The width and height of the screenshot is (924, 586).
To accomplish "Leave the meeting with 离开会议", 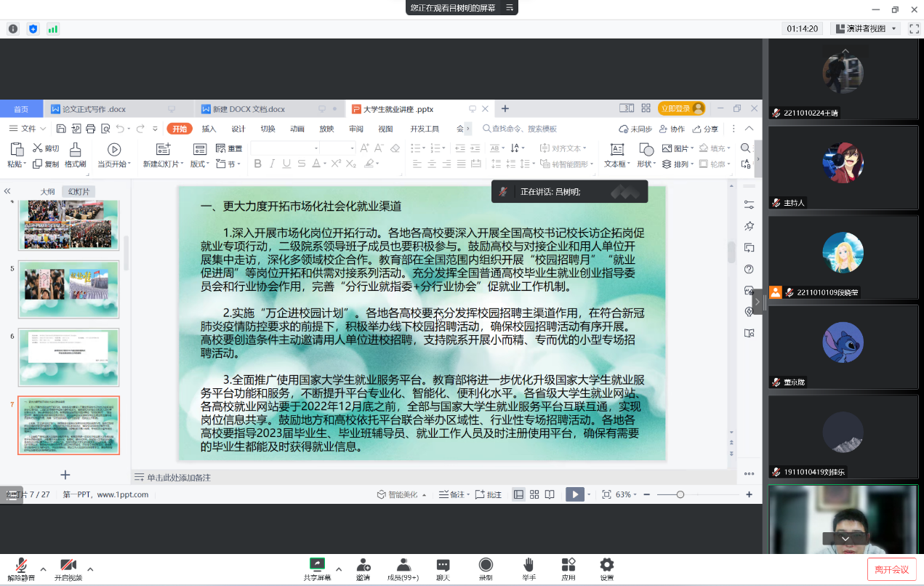I will coord(891,569).
